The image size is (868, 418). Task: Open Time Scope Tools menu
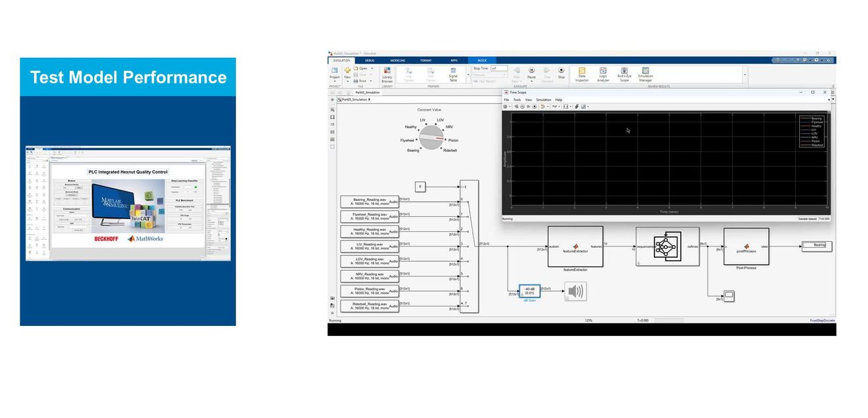(x=517, y=100)
